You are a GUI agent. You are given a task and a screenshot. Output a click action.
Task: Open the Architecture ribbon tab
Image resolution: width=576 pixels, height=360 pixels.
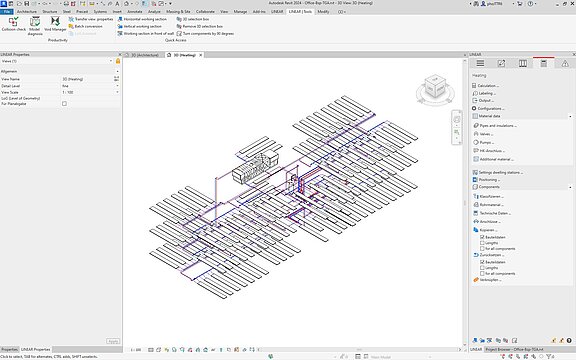click(27, 12)
